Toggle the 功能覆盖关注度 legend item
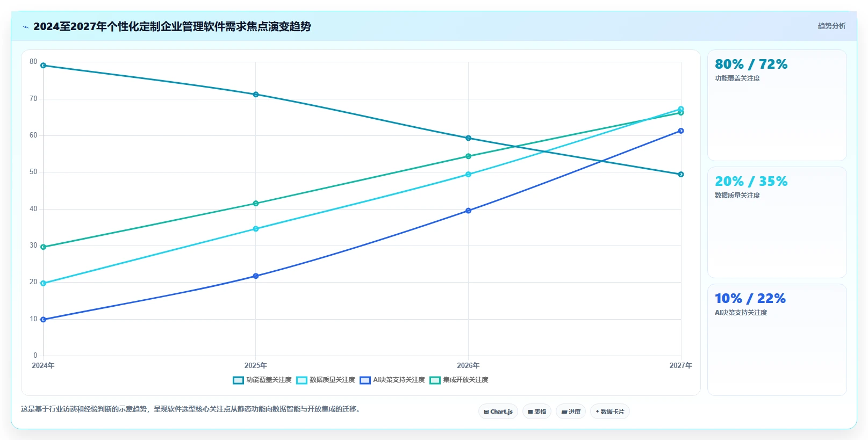Image resolution: width=868 pixels, height=440 pixels. tap(262, 380)
